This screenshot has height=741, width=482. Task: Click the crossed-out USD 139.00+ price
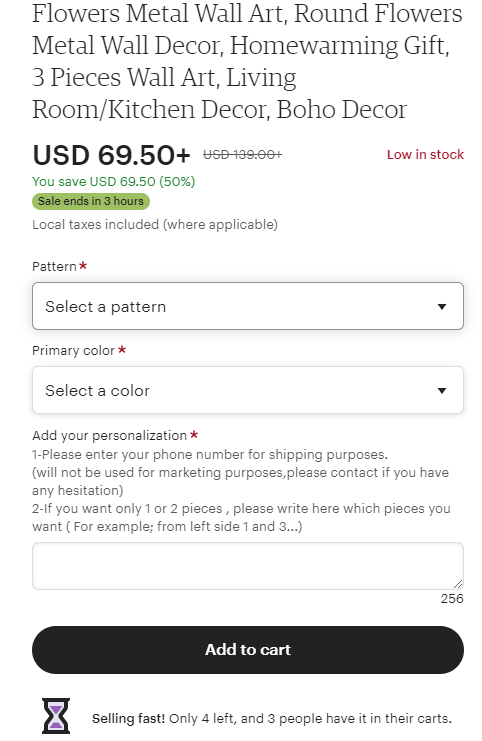(x=242, y=155)
